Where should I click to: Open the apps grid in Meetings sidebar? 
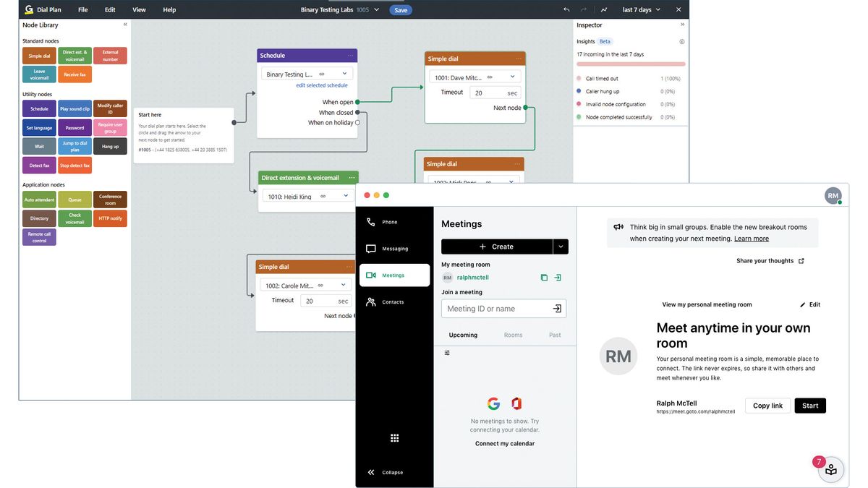(x=395, y=438)
